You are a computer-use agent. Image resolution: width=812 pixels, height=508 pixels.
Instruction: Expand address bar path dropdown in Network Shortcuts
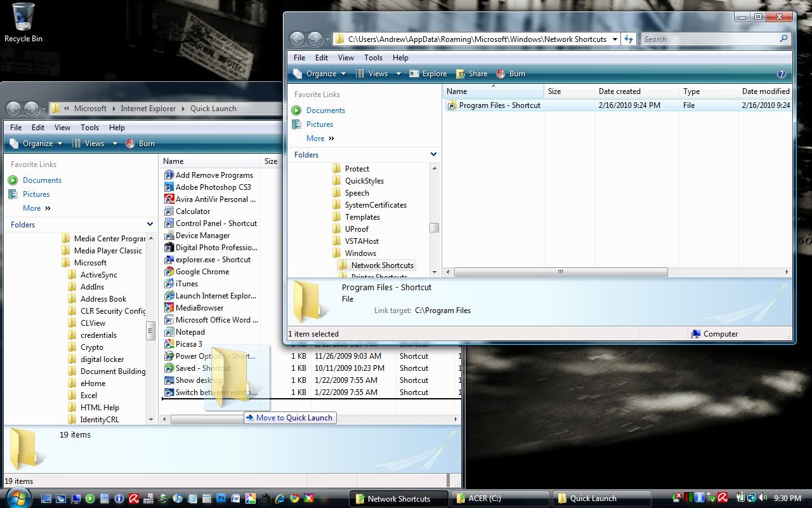tap(614, 39)
